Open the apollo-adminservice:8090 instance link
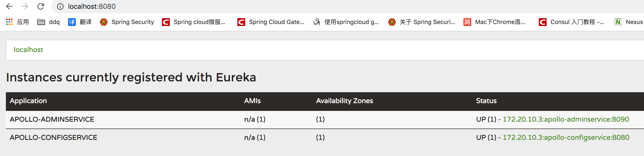 (x=565, y=119)
